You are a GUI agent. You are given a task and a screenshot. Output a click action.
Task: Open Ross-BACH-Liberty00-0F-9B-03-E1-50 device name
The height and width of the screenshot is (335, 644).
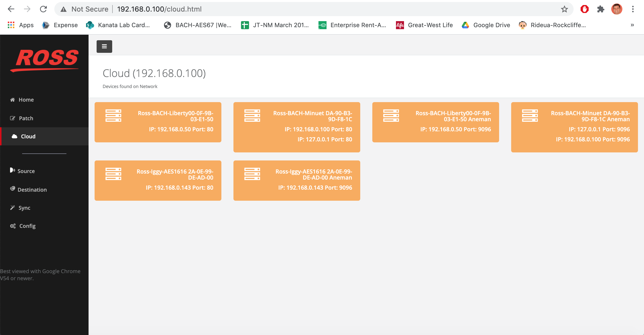[x=176, y=116]
